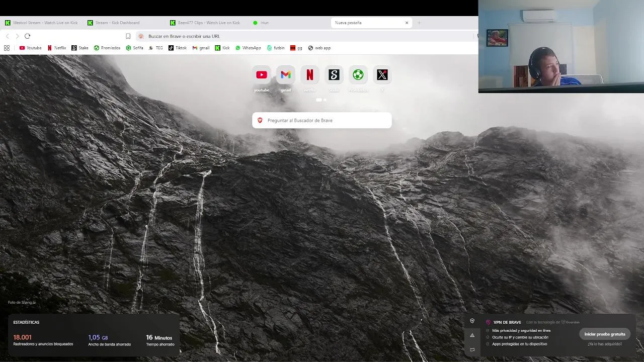
Task: Open the Sofifa bookmark
Action: (x=135, y=48)
